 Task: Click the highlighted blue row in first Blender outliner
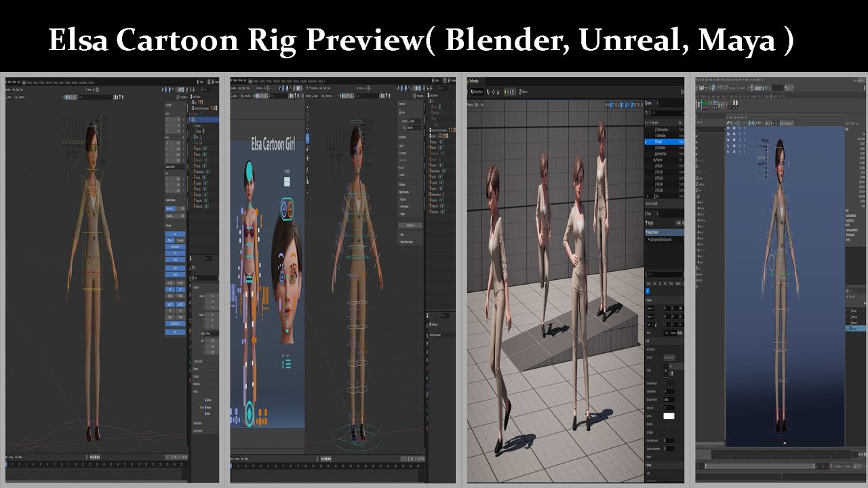tap(205, 119)
